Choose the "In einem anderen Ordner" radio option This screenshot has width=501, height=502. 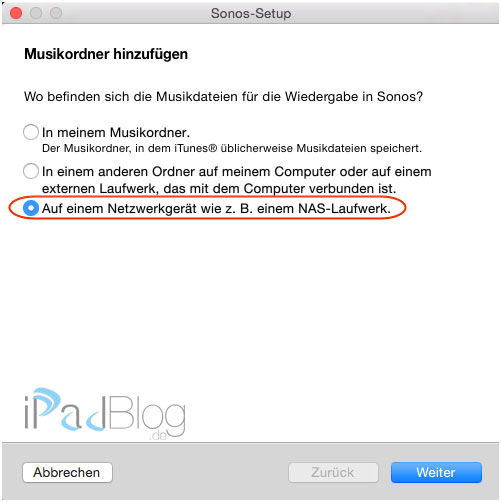[31, 171]
